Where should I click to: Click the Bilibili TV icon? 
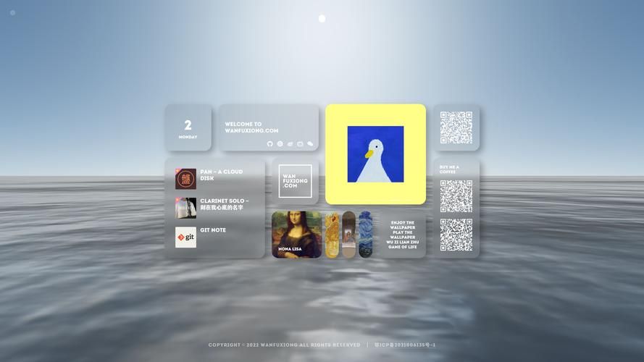[301, 144]
